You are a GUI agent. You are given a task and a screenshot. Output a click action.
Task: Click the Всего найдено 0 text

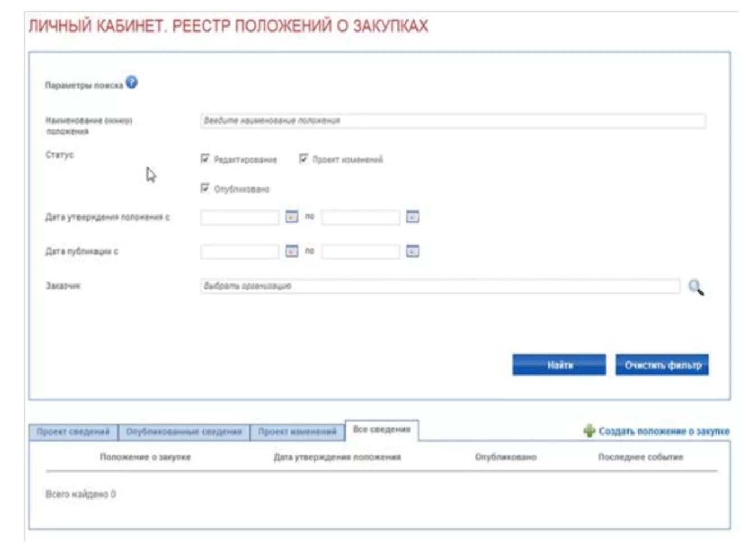(81, 494)
